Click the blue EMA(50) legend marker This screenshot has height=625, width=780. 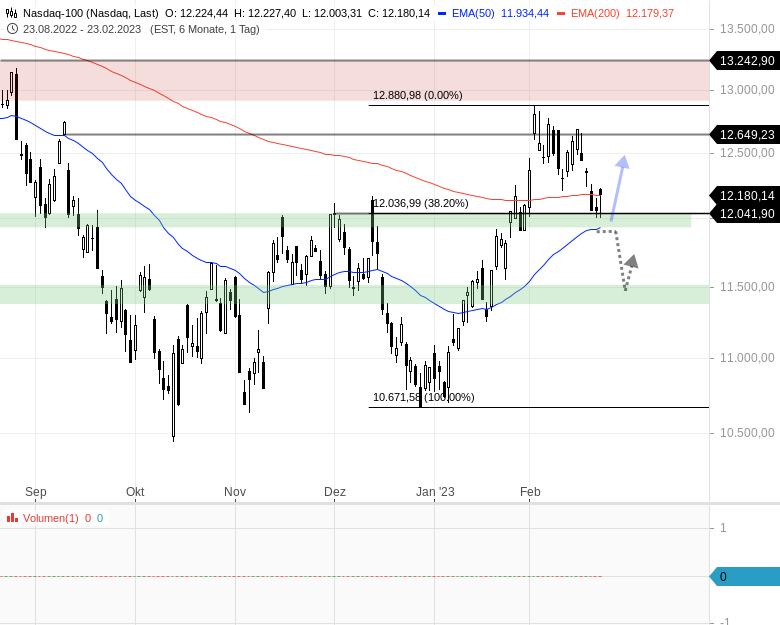[x=442, y=13]
